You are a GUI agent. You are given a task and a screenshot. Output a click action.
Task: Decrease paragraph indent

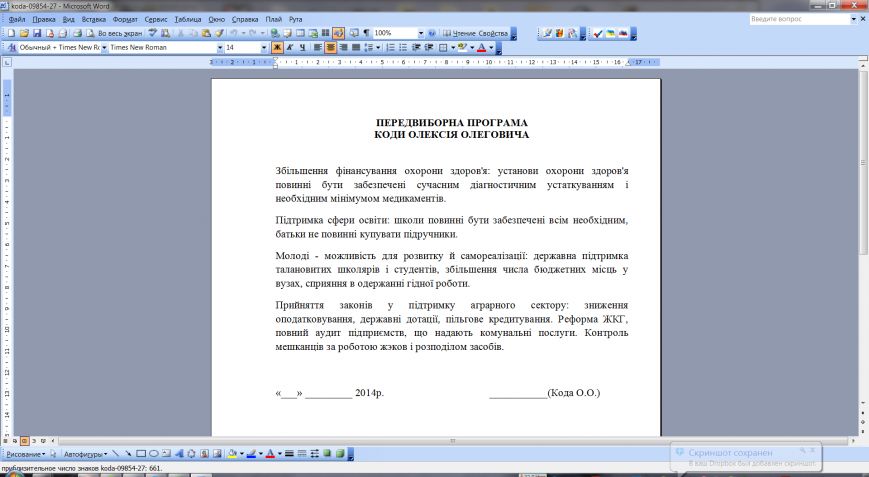coord(416,48)
